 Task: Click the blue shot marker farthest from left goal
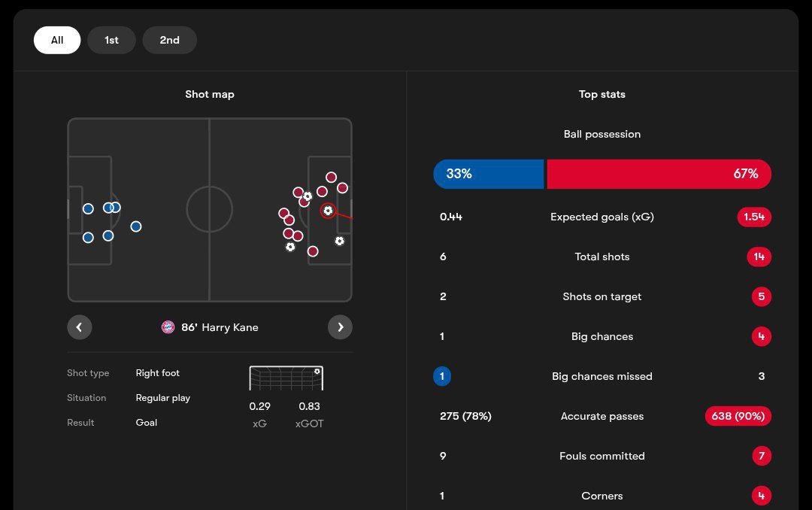pos(136,226)
